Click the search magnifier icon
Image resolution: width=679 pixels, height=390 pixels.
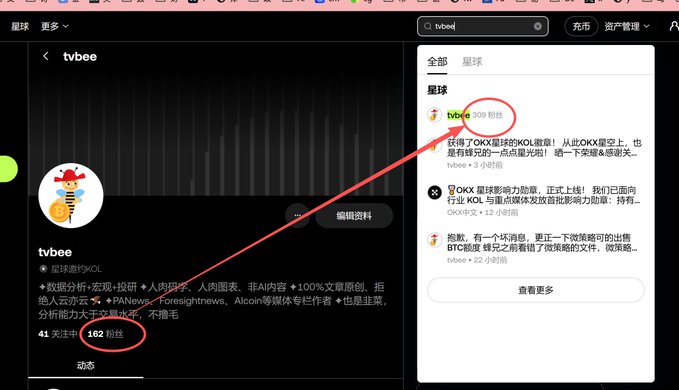[427, 26]
